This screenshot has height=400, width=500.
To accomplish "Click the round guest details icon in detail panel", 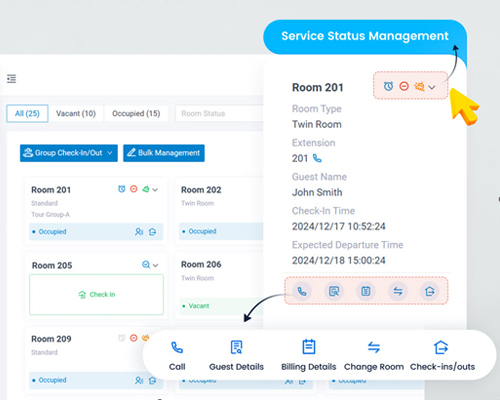I will (334, 291).
